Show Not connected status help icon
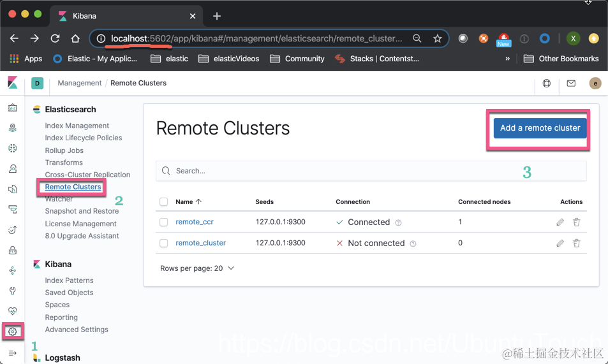 tap(413, 244)
